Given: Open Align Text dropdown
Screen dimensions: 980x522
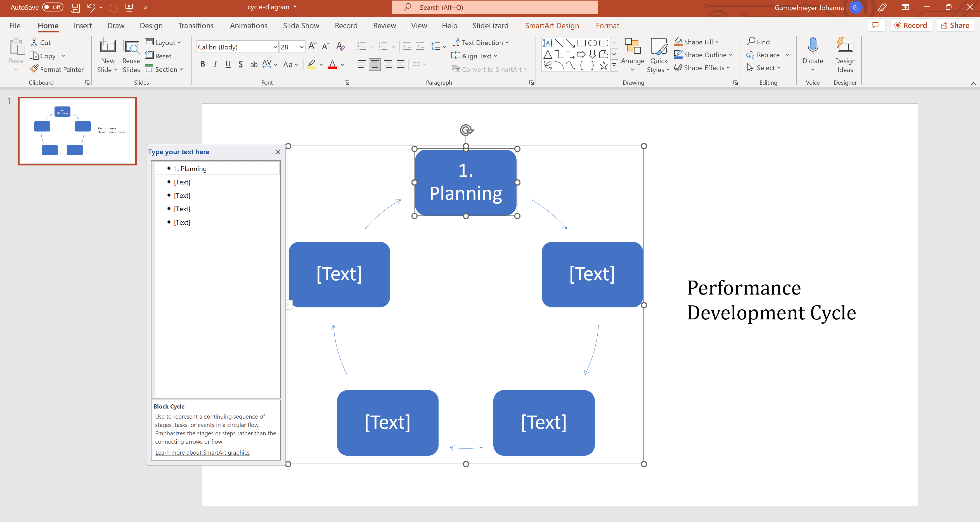Looking at the screenshot, I should click(474, 56).
